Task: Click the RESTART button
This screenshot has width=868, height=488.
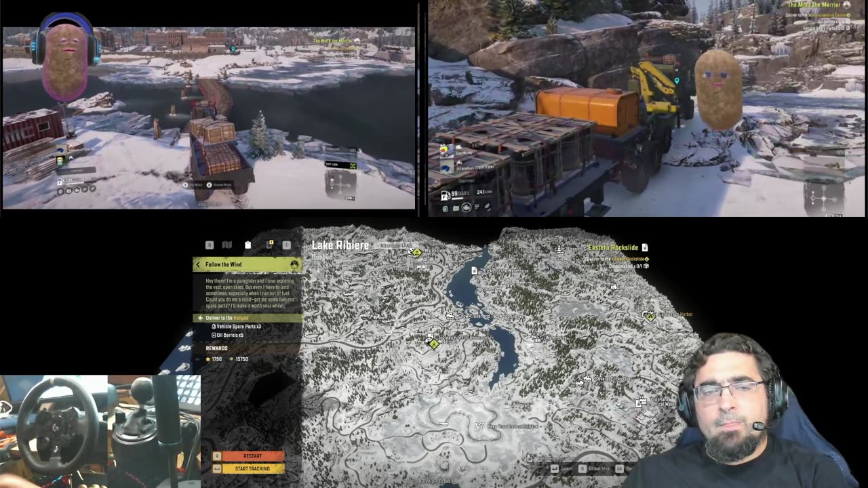Action: coord(252,456)
